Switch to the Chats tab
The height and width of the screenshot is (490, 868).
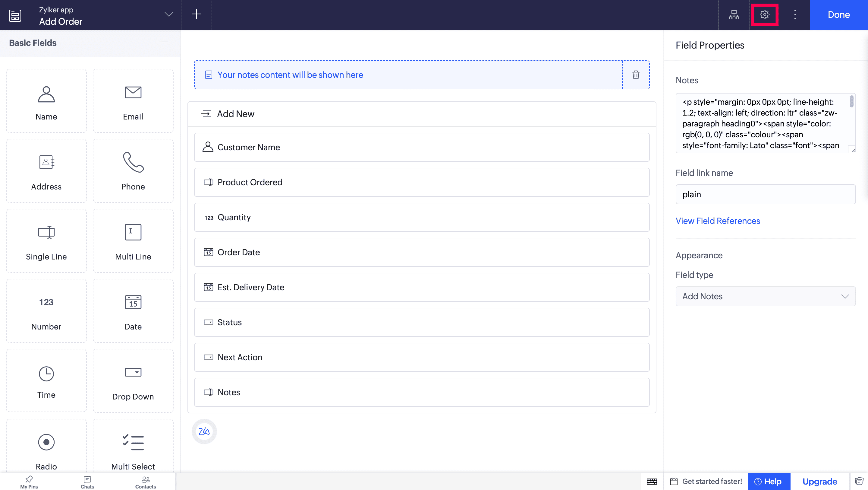click(87, 482)
